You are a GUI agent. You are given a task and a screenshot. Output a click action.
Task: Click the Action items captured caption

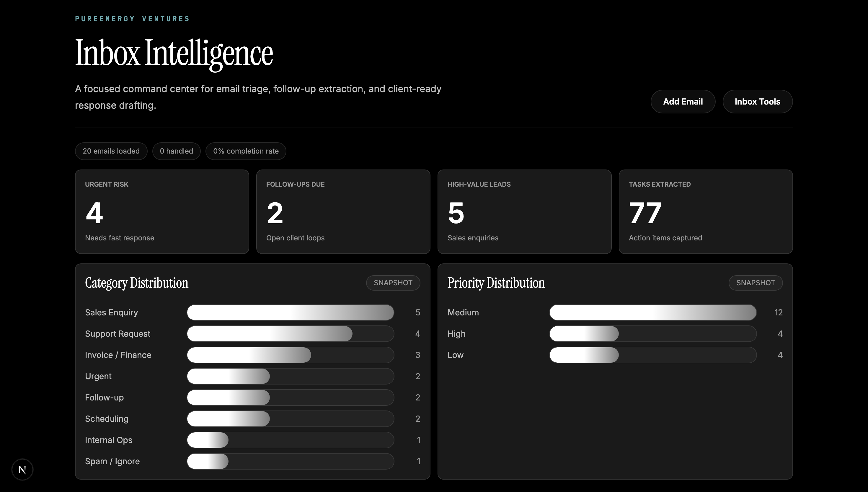(x=665, y=238)
